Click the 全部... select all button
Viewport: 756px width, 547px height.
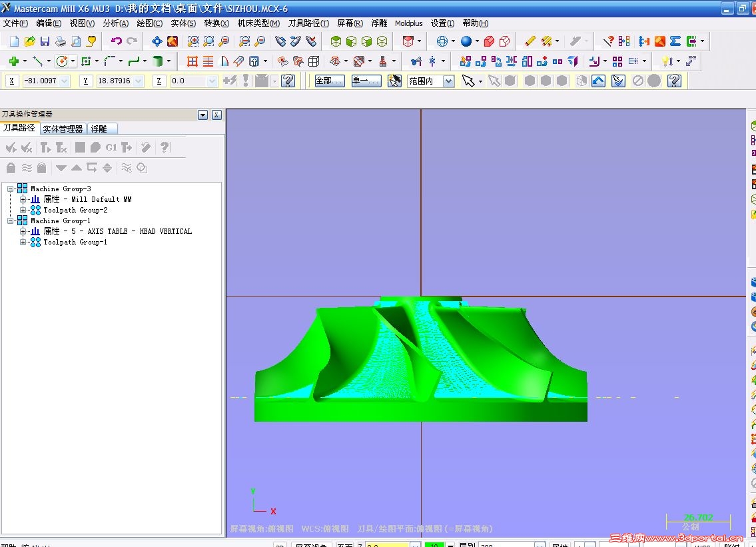[x=330, y=81]
